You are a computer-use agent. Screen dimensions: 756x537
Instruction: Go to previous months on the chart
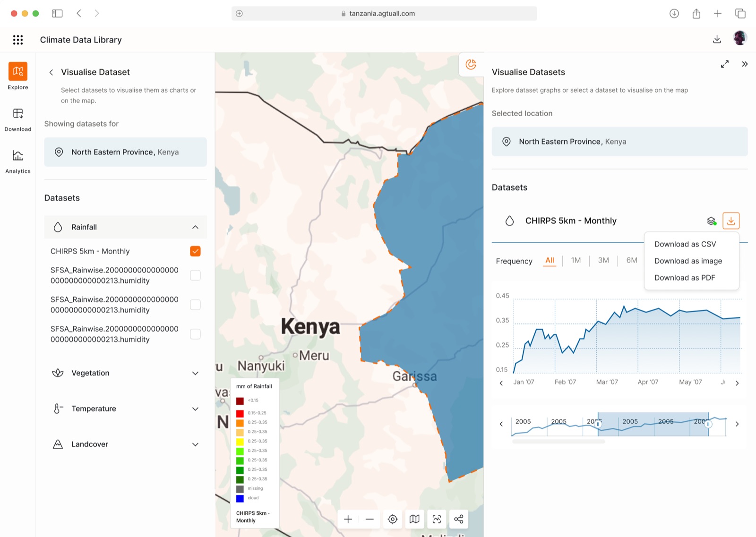[x=501, y=383]
